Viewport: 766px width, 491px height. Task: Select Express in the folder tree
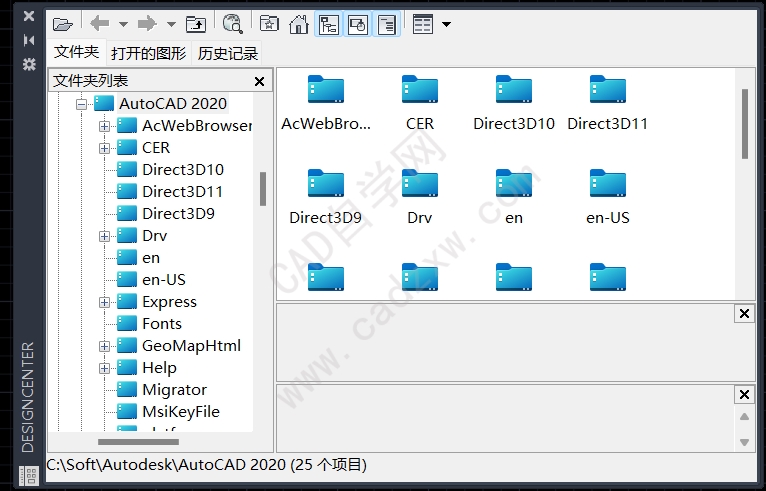point(169,301)
